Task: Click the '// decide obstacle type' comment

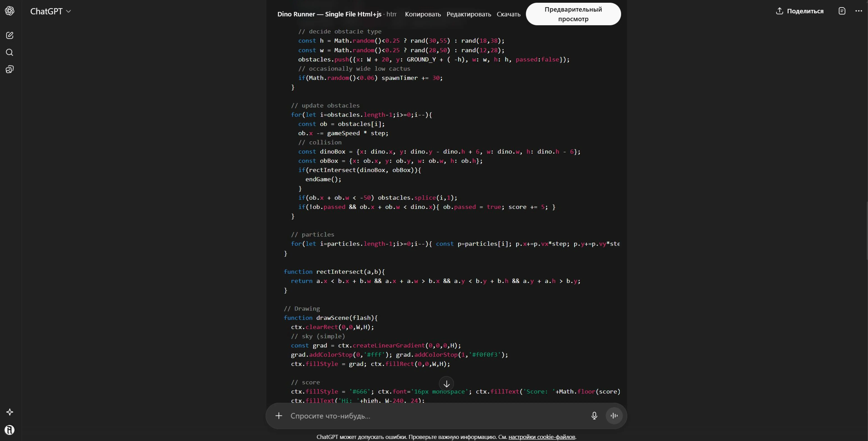Action: click(340, 32)
